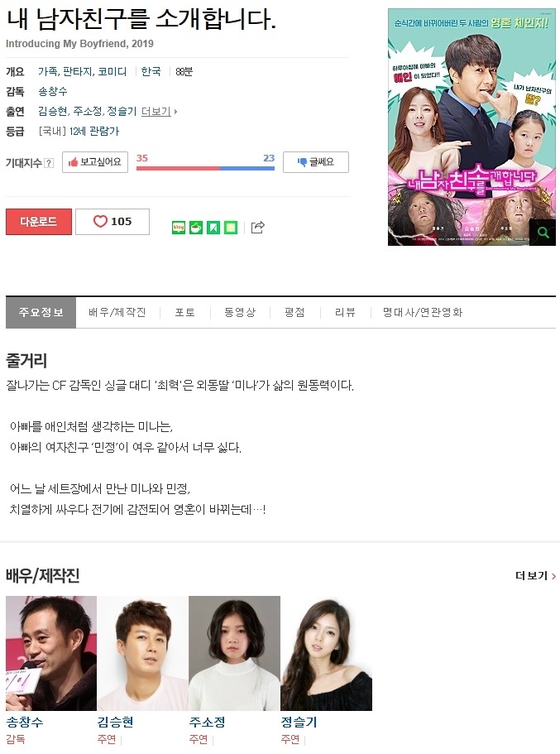Share to Naver cafe cup icon
The width and height of the screenshot is (560, 754).
[x=196, y=228]
